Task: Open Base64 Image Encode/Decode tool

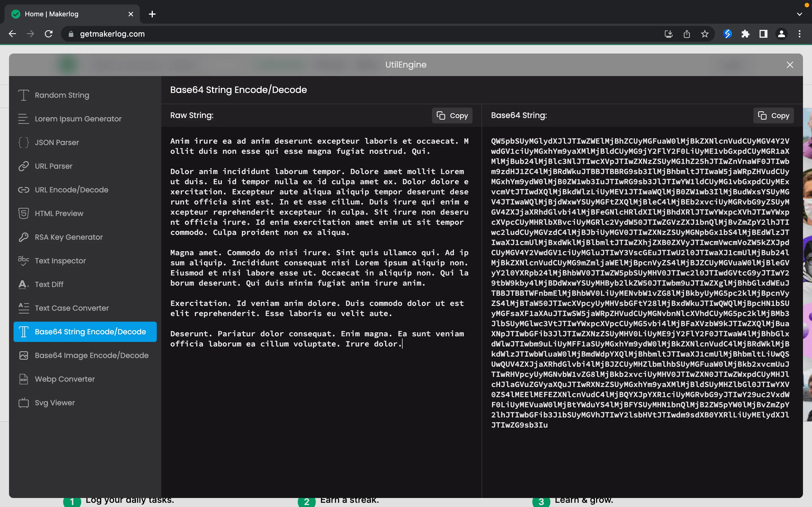Action: point(91,355)
